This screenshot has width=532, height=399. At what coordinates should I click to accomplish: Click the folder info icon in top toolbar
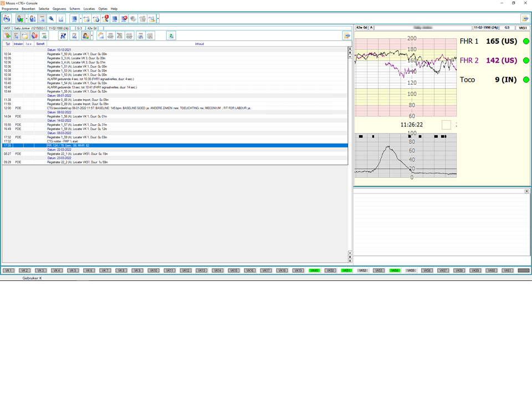pos(87,19)
